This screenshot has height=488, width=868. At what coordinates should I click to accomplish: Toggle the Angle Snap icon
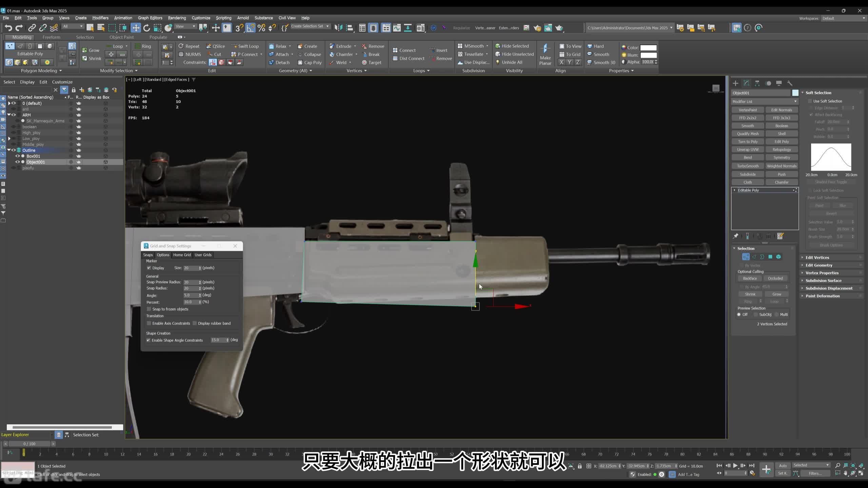(250, 28)
